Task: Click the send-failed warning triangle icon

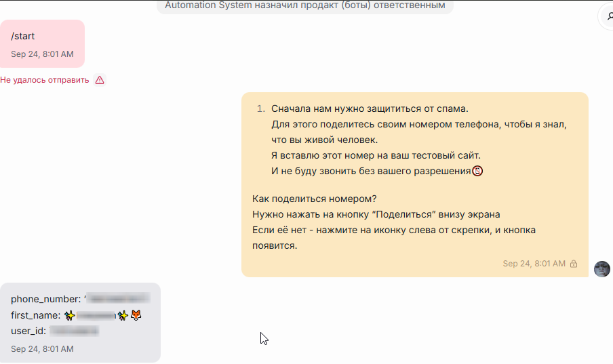Action: [x=100, y=80]
